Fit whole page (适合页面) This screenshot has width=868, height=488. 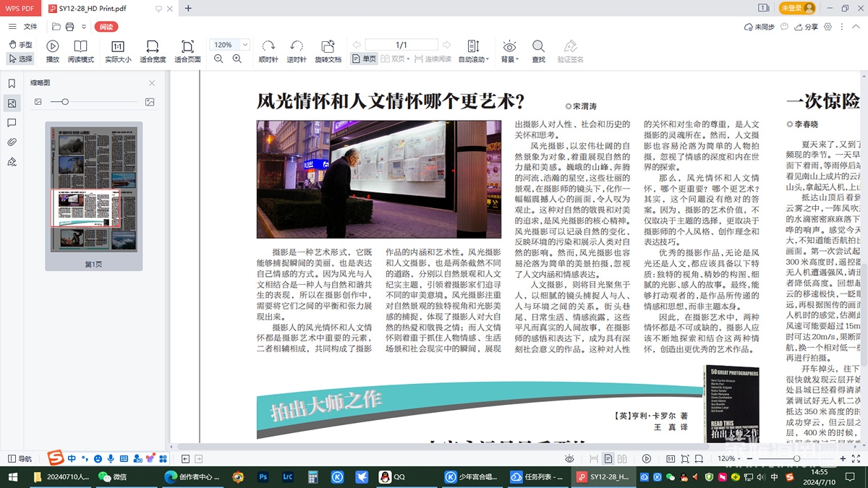point(187,51)
